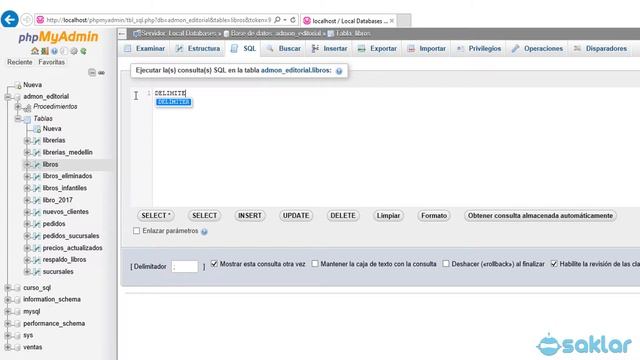
Task: Click the mysql database icon
Action: tap(17, 311)
